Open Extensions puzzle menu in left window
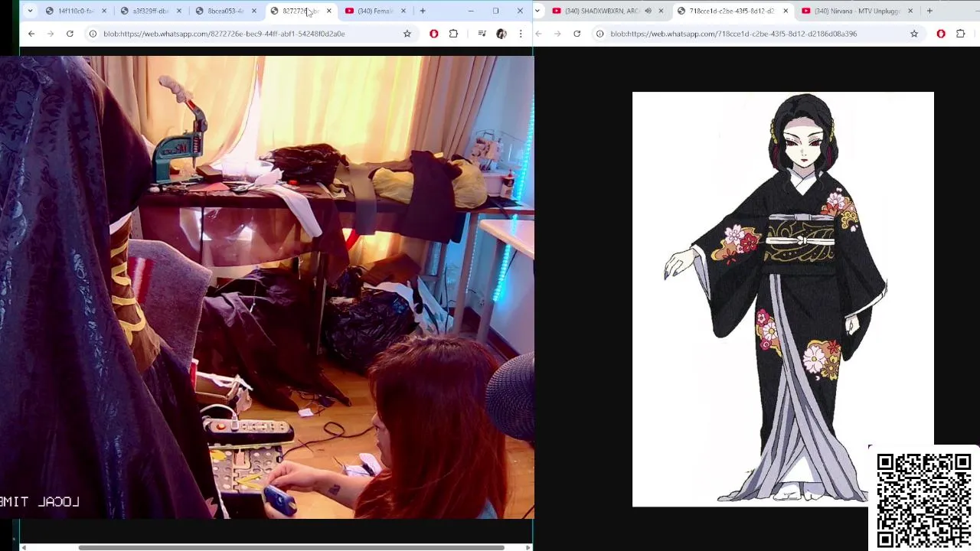 coord(453,34)
